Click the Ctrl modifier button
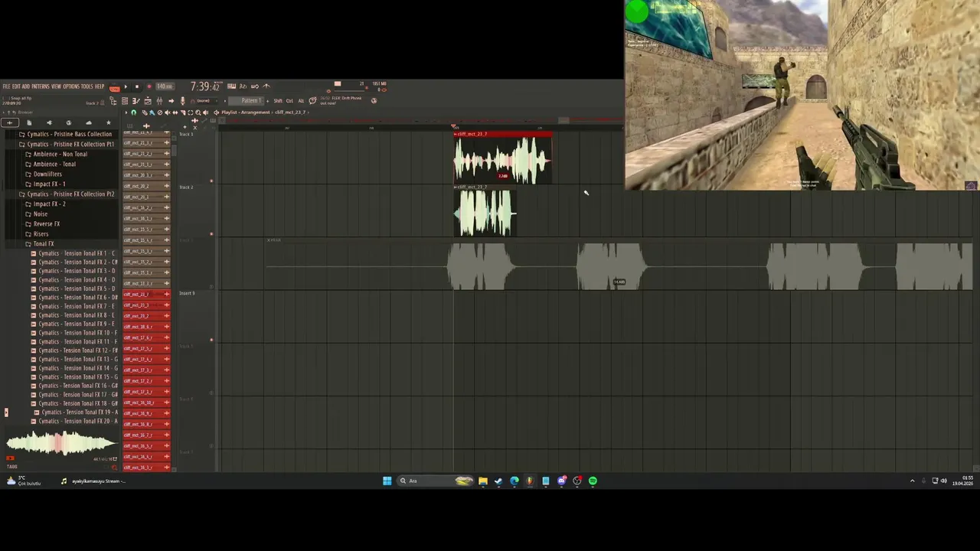980x551 pixels. tap(289, 101)
